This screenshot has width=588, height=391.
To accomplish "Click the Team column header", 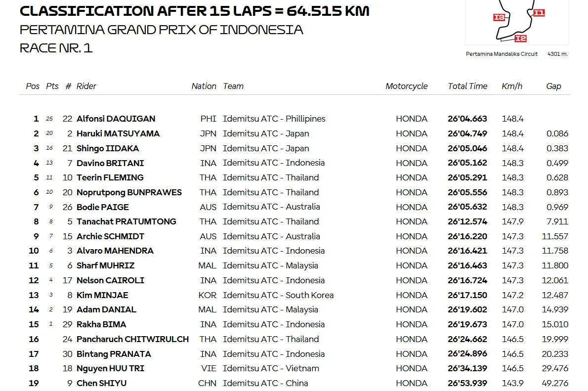I will click(x=233, y=86).
